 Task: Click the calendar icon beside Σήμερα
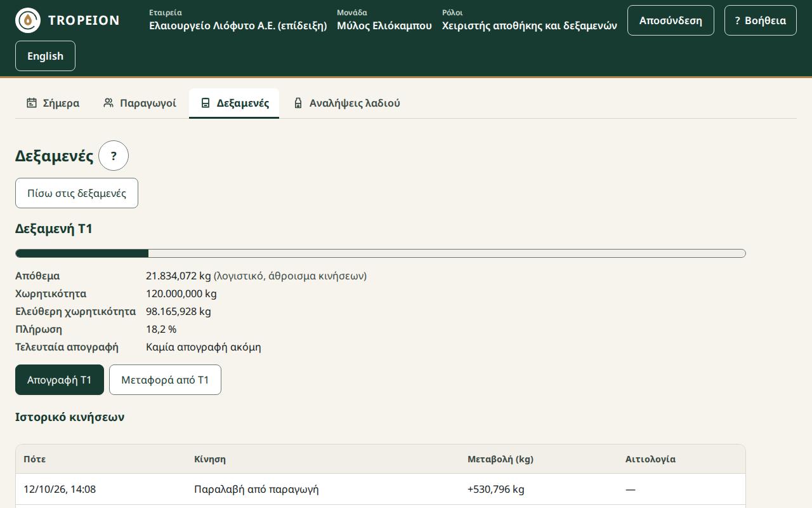click(x=32, y=103)
